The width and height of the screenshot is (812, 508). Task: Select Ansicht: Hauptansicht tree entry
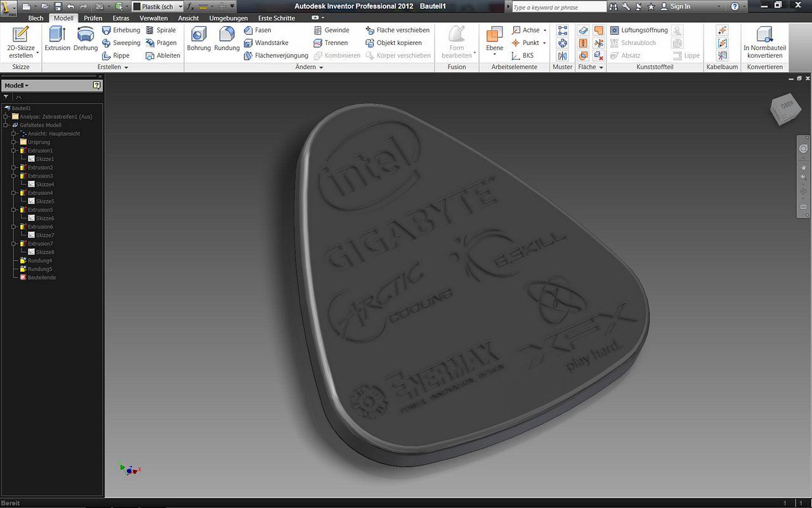coord(49,134)
